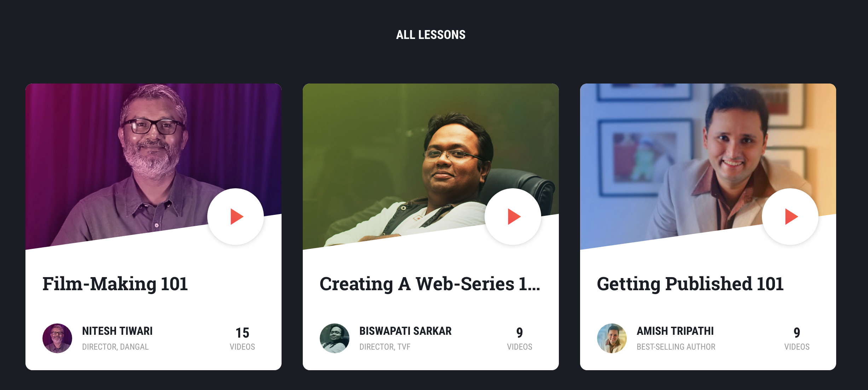Open the Creating A Web-Series title
This screenshot has width=868, height=390.
pos(430,284)
